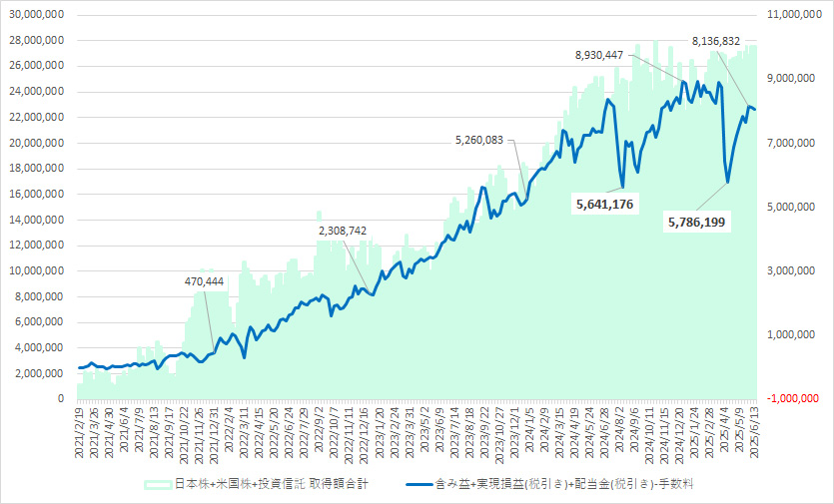Click the 0 value on left axis
Screen dimensions: 834x504
(62, 399)
